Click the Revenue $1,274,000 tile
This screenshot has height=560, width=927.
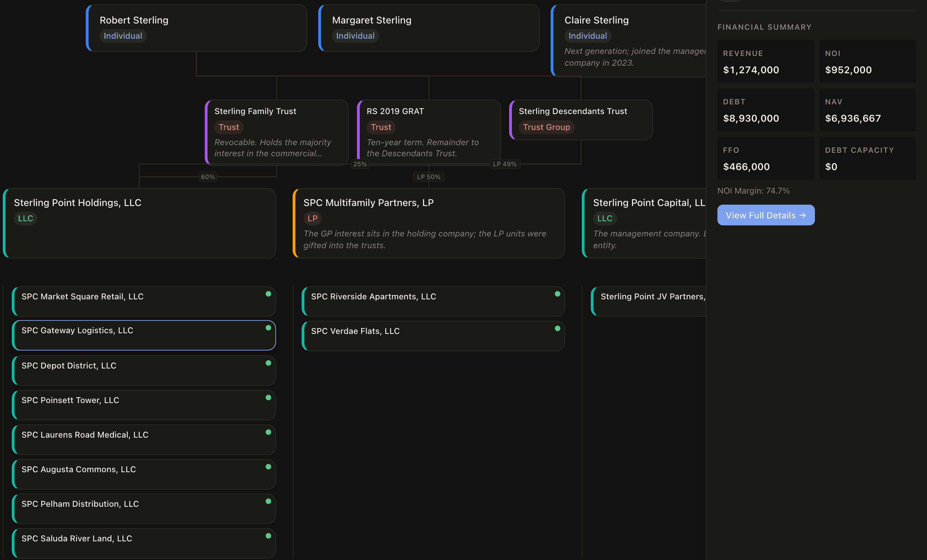click(765, 62)
